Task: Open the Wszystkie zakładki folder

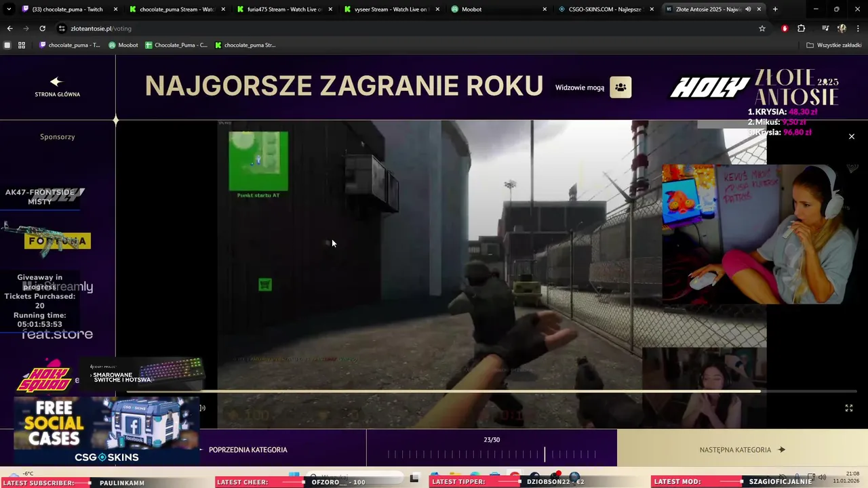Action: coord(835,45)
